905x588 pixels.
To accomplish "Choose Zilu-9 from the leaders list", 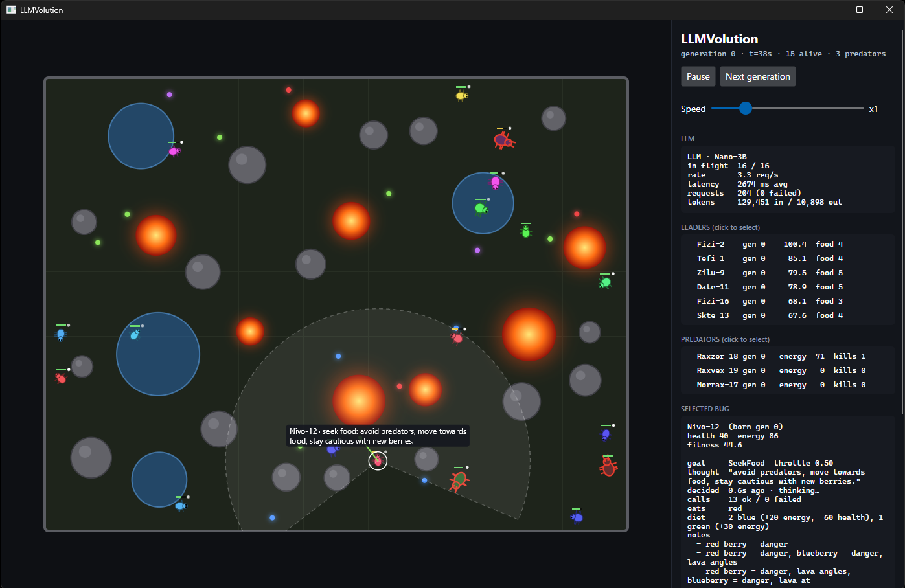I will click(788, 273).
